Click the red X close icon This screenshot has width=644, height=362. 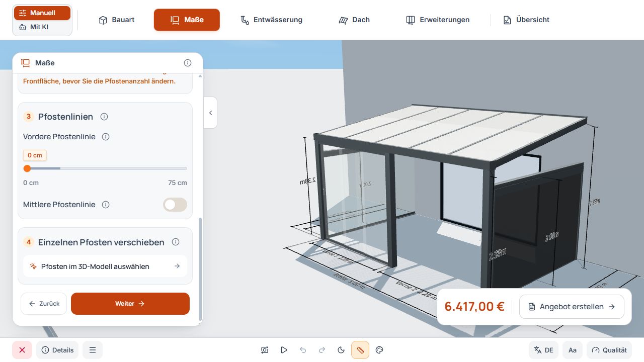22,350
